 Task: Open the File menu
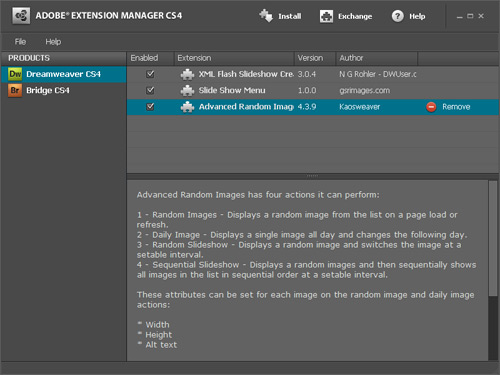pyautogui.click(x=20, y=42)
